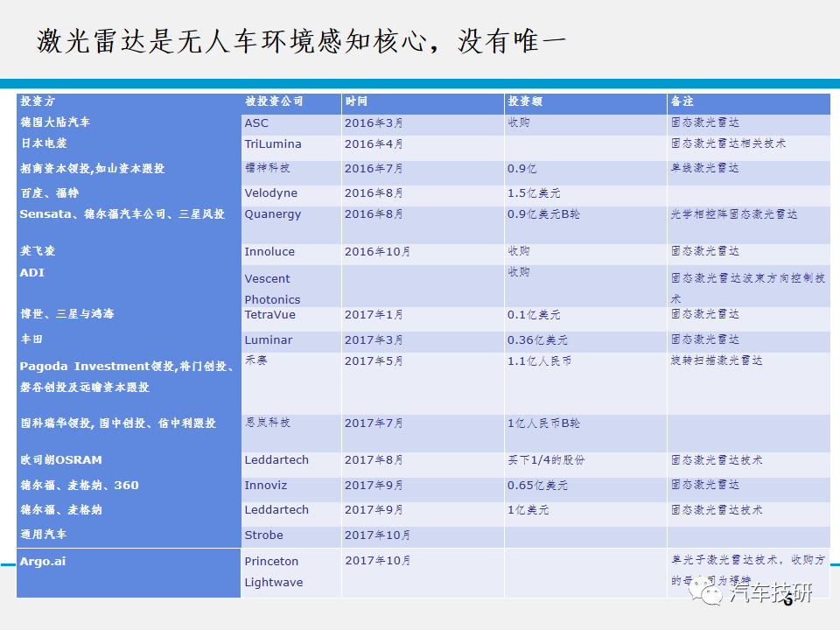Select the 'ASC' company cell
840x630 pixels.
click(x=291, y=125)
